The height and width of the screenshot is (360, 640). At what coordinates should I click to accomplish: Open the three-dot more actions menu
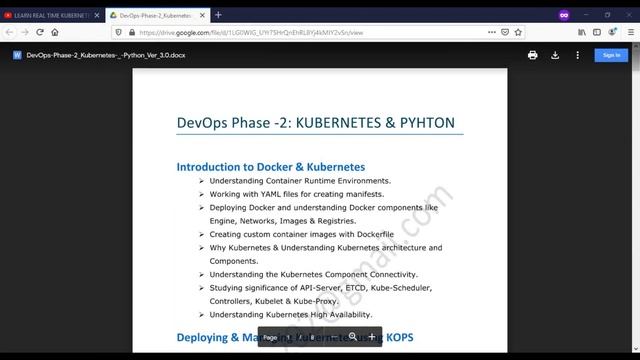click(577, 55)
